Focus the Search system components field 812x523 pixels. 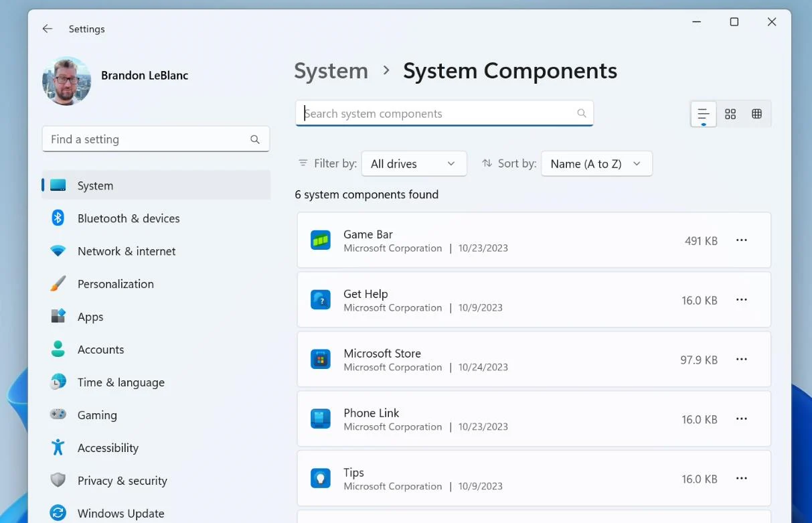click(x=444, y=113)
